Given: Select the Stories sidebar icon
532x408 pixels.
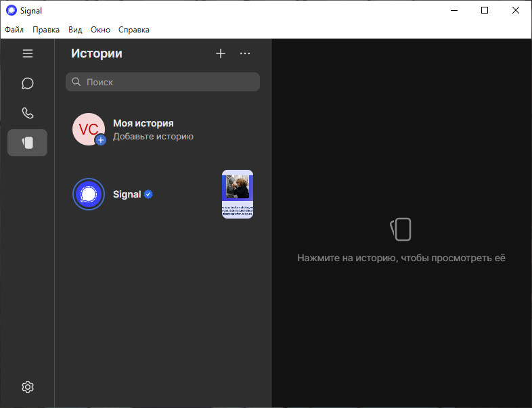Looking at the screenshot, I should (x=28, y=143).
